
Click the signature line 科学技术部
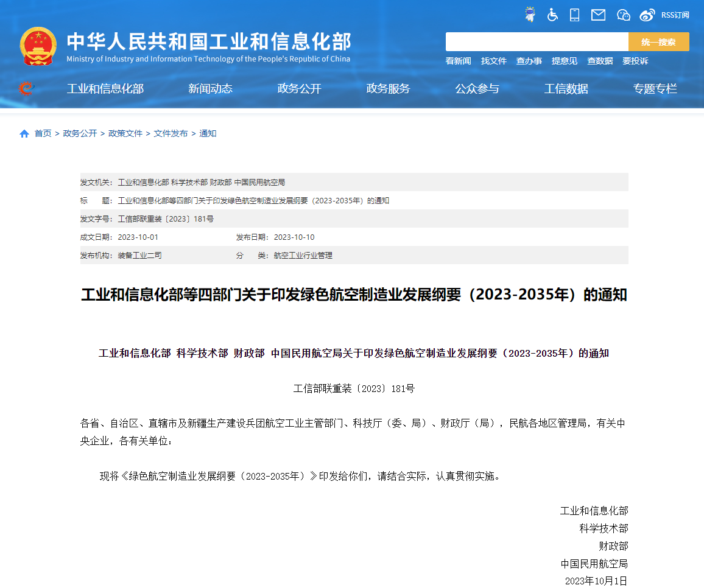tap(604, 528)
